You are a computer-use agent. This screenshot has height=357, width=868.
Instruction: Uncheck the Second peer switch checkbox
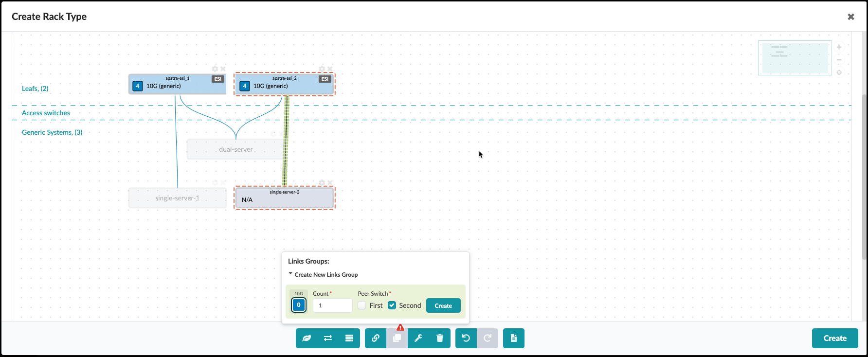coord(392,305)
